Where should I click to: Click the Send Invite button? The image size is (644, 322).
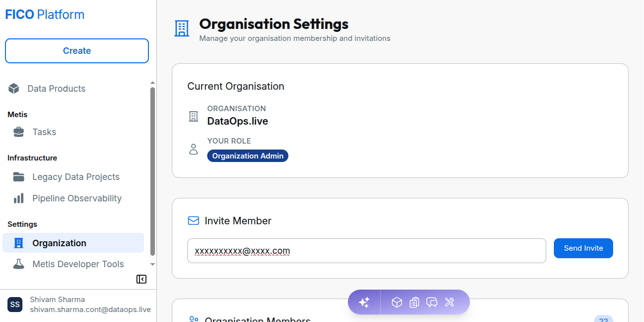[583, 248]
